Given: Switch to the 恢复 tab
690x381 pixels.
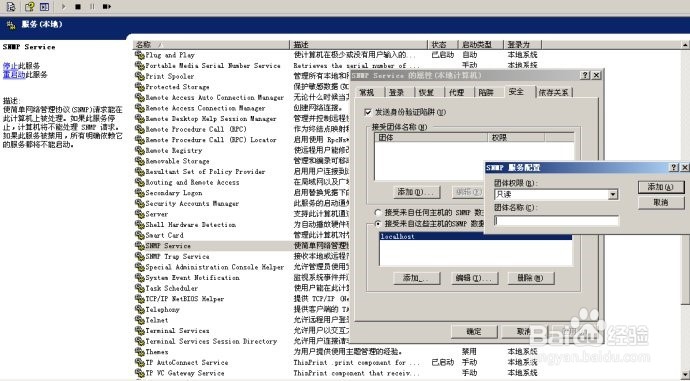Looking at the screenshot, I should (x=426, y=92).
